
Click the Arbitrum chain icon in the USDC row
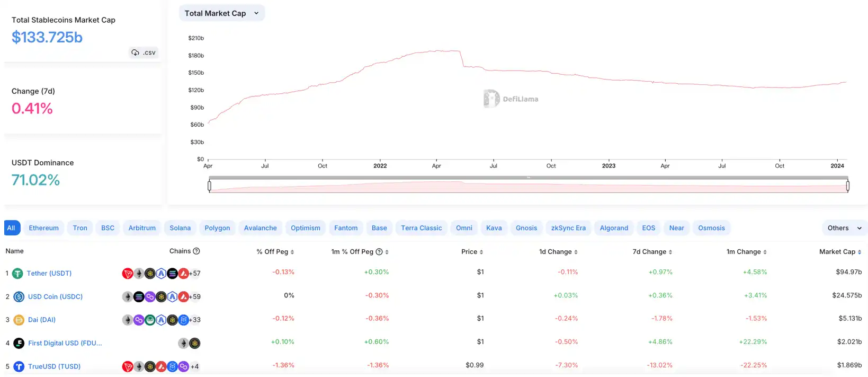172,297
